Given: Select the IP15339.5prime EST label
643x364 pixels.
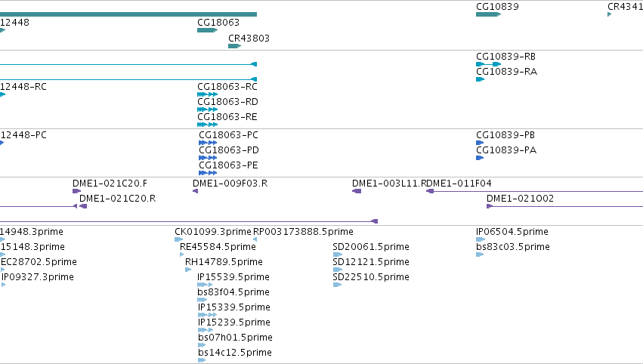Looking at the screenshot, I should (233, 307).
